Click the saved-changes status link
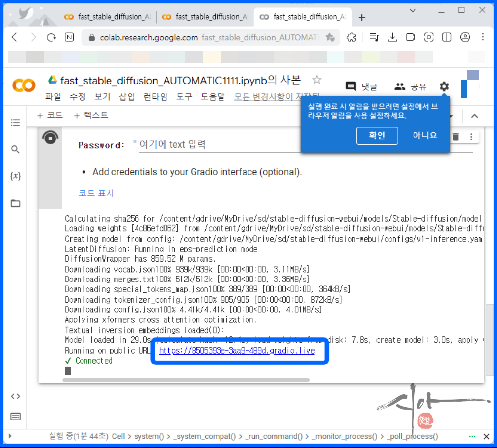 click(x=276, y=96)
